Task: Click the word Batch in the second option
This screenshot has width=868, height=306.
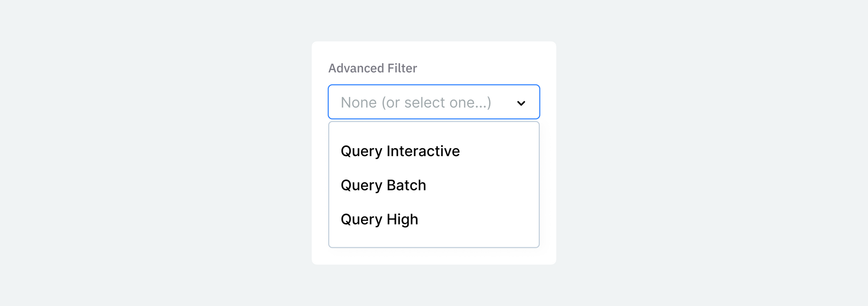Action: 406,185
